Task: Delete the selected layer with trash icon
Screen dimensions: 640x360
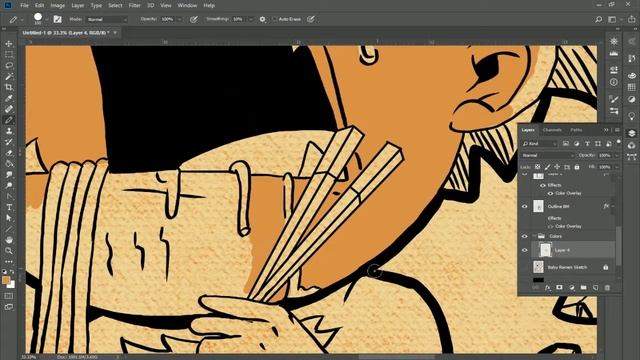Action: click(607, 288)
